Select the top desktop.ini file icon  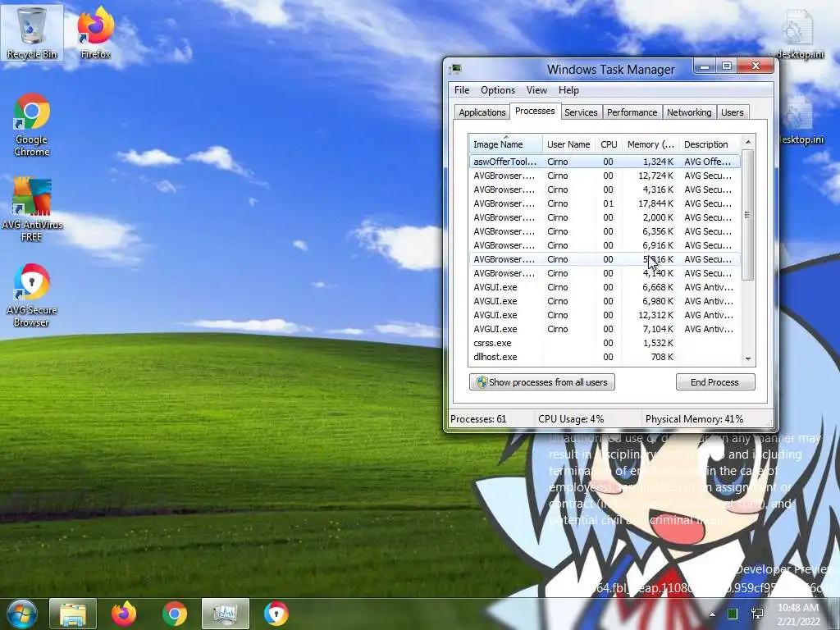point(799,34)
